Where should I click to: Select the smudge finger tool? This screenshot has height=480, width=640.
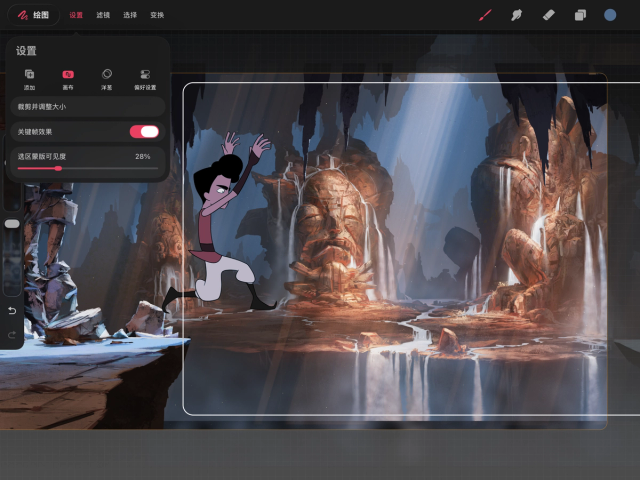pyautogui.click(x=516, y=16)
